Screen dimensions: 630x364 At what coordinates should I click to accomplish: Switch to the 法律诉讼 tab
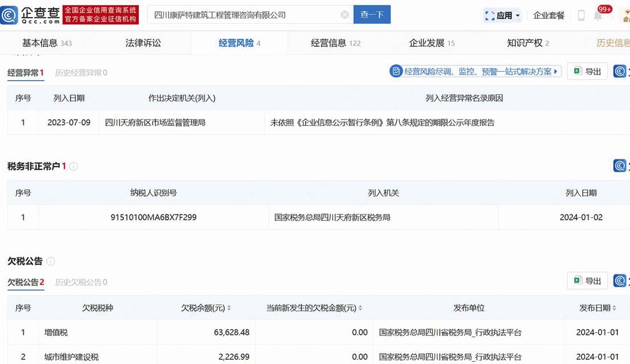(x=143, y=43)
